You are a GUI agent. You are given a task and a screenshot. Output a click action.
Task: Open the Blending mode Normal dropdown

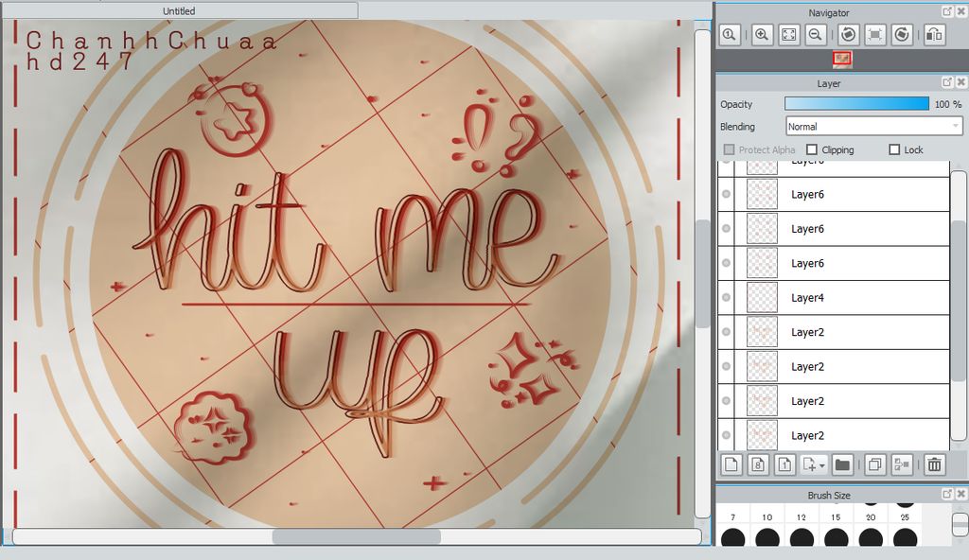pyautogui.click(x=874, y=126)
